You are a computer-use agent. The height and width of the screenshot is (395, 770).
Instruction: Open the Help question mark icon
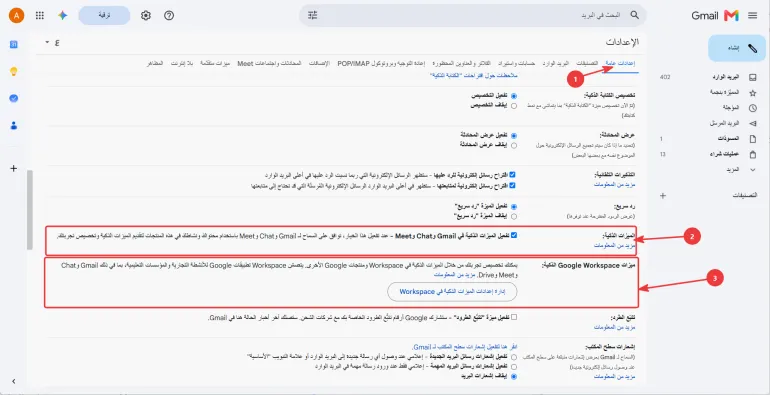point(169,16)
